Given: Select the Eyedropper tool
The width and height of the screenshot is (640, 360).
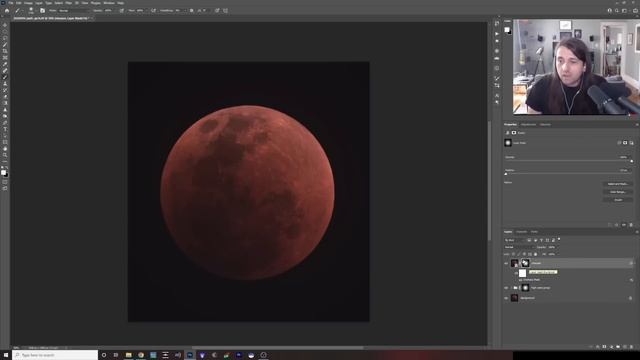Looking at the screenshot, I should coord(5,64).
